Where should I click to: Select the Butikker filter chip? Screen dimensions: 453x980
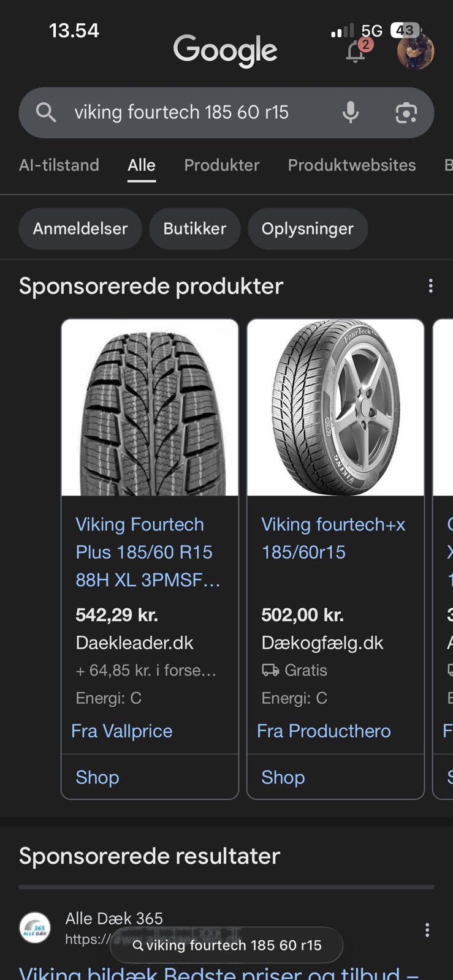[194, 229]
